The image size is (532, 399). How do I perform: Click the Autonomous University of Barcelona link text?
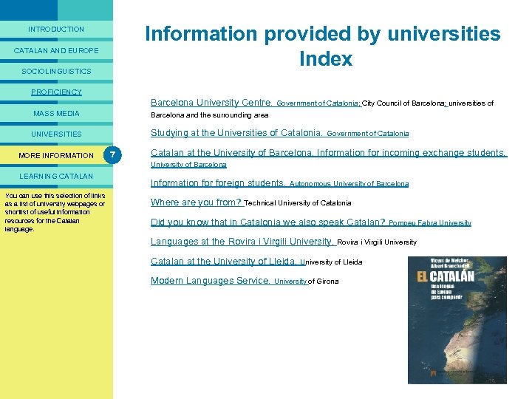[x=349, y=184]
